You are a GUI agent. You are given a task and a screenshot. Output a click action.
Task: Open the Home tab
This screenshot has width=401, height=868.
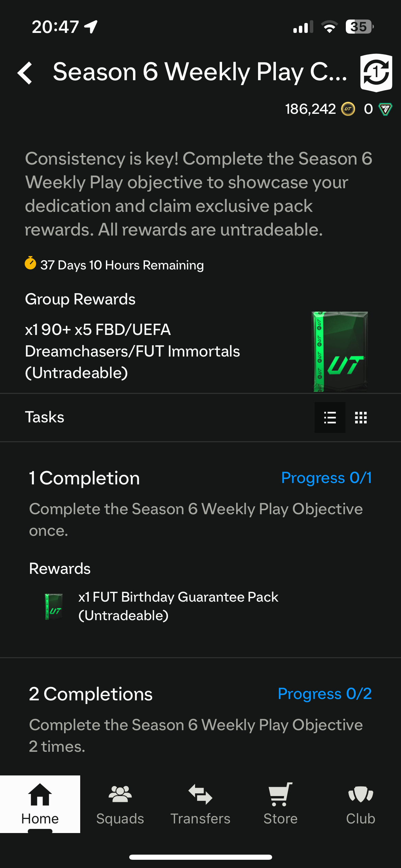pos(40,804)
